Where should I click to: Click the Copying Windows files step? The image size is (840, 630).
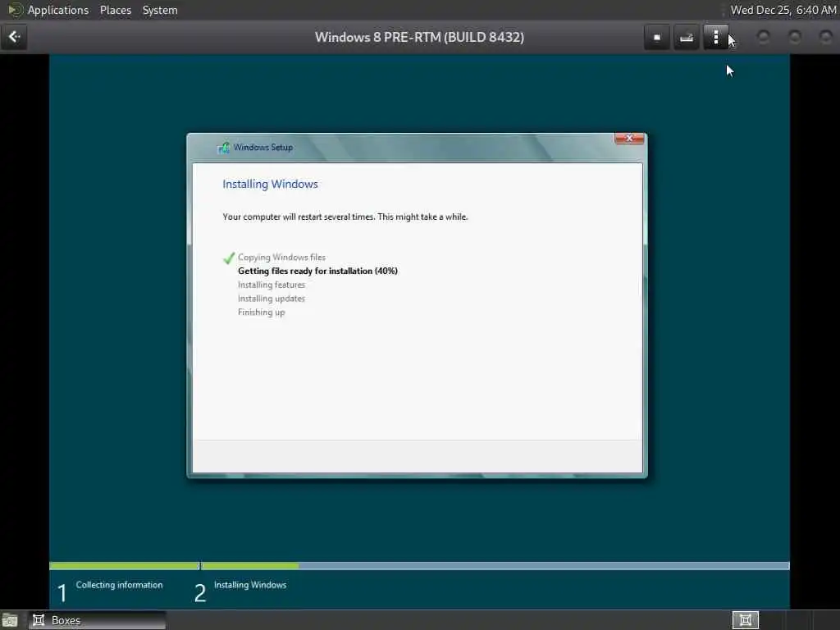(281, 257)
